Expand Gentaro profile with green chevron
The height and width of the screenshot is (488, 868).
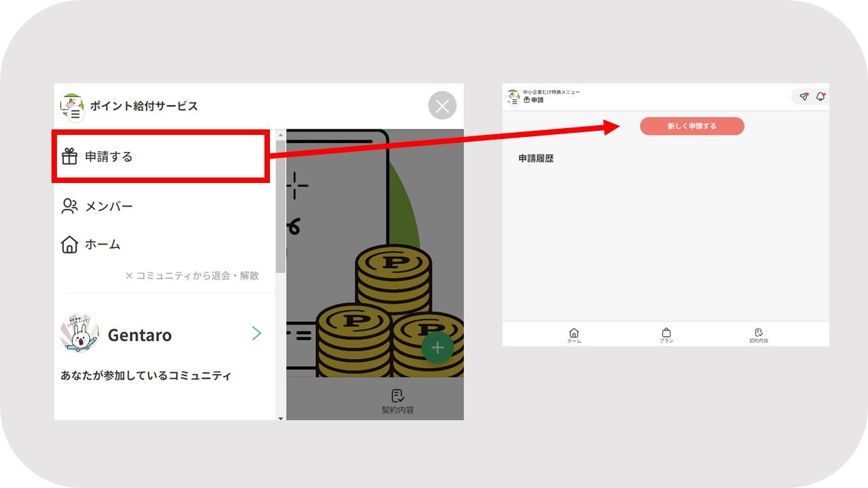click(x=256, y=333)
